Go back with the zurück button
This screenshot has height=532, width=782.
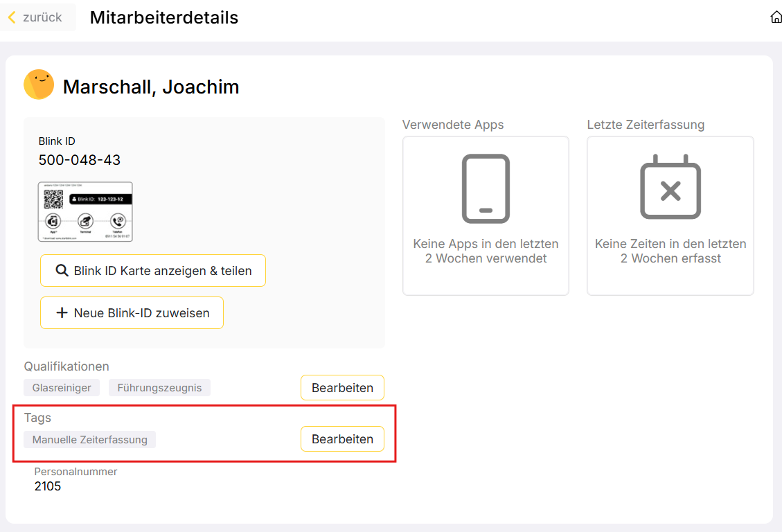pos(36,17)
